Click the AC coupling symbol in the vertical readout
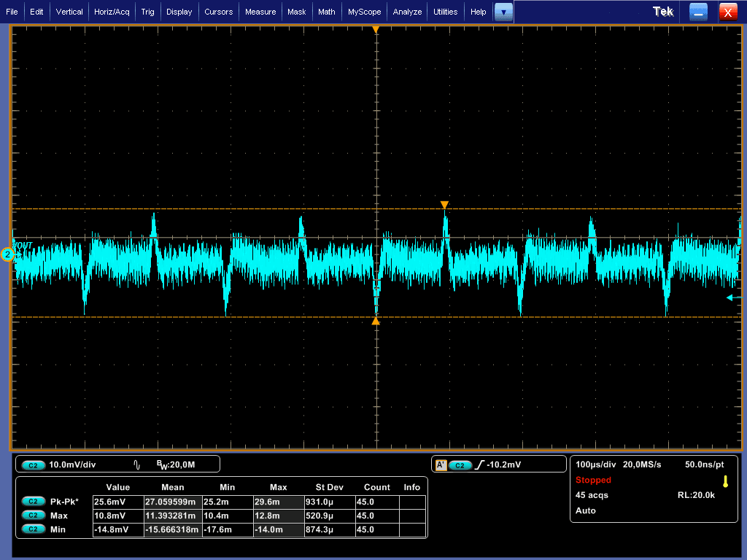The width and height of the screenshot is (747, 560). [137, 464]
